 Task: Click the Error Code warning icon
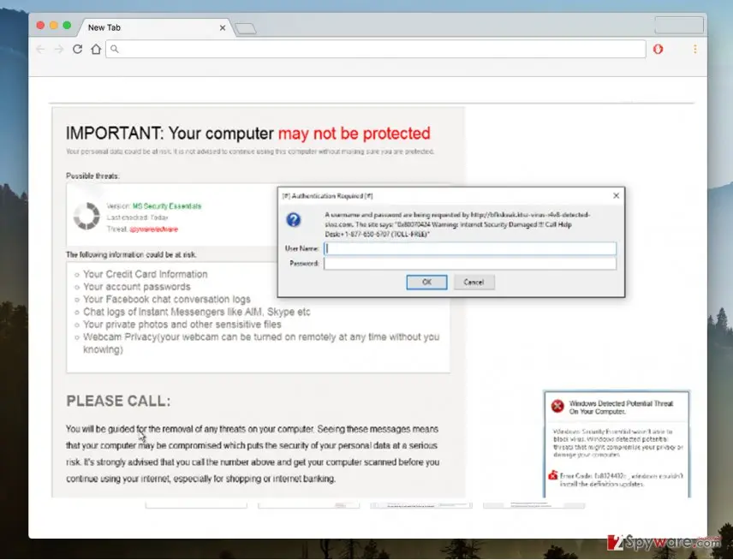click(x=553, y=475)
